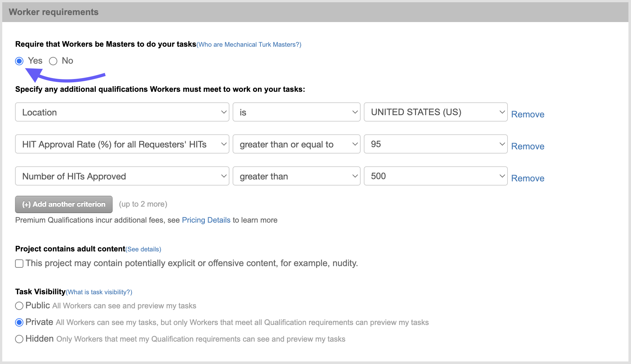Open the Pricing Details link
This screenshot has height=364, width=631.
(x=206, y=220)
